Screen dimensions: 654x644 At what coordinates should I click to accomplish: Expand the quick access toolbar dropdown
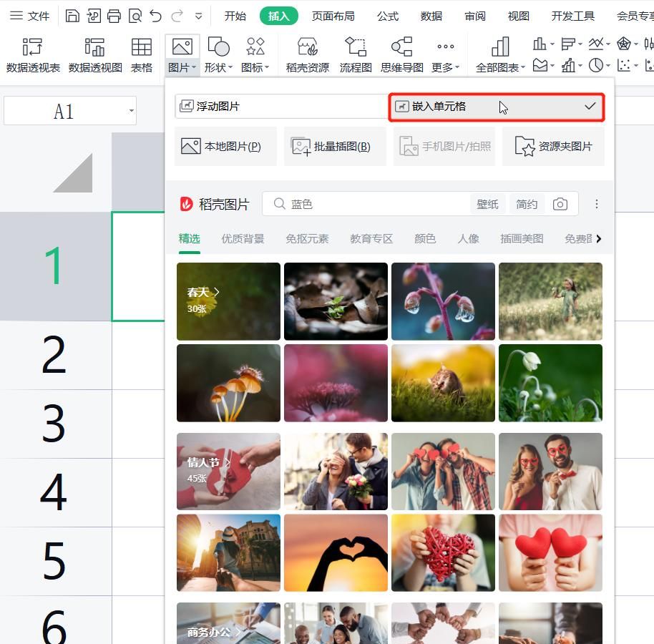coord(198,16)
